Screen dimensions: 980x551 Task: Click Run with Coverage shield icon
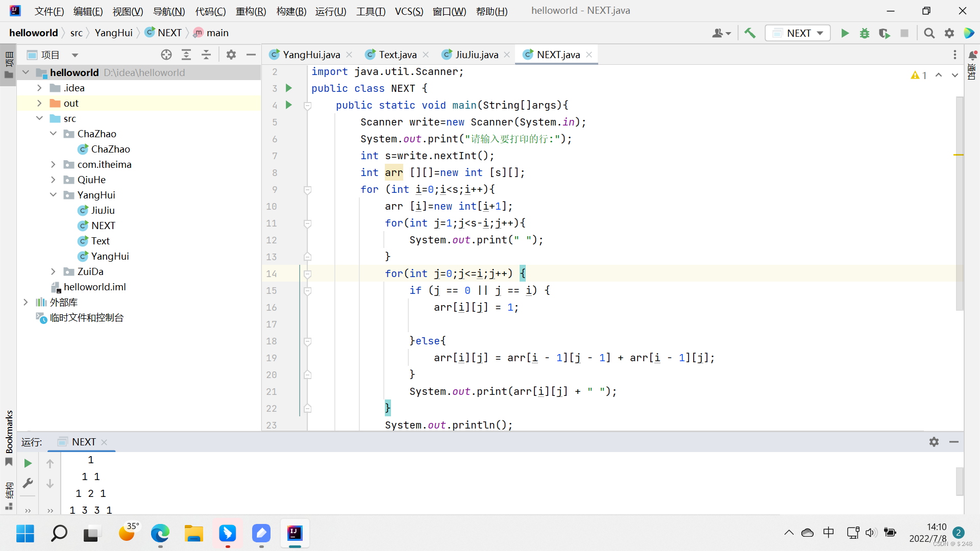[x=884, y=33]
